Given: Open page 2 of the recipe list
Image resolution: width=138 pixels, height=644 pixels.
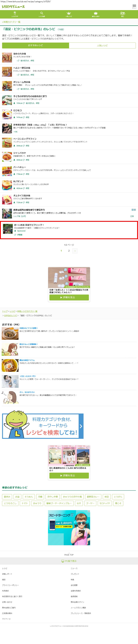Looking at the screenshot, I should 69,251.
